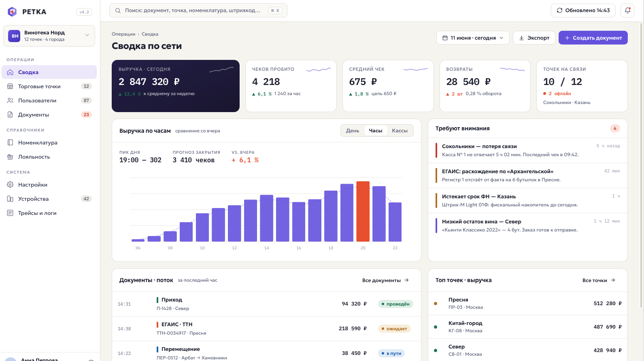This screenshot has width=644, height=361.
Task: Switch the revenue chart to День
Action: 353,131
